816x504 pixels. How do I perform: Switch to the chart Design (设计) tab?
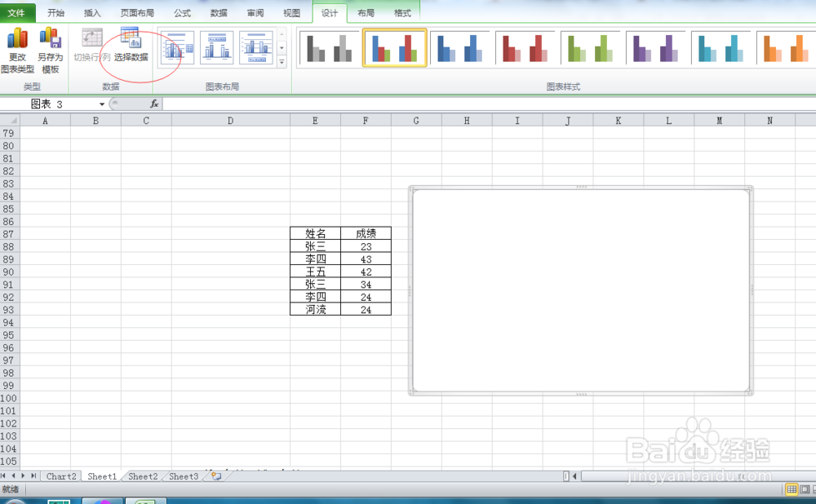[329, 13]
